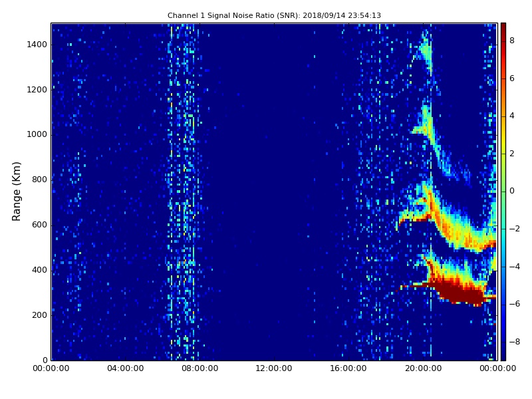Click the cyan region of the colorbar

(503, 237)
